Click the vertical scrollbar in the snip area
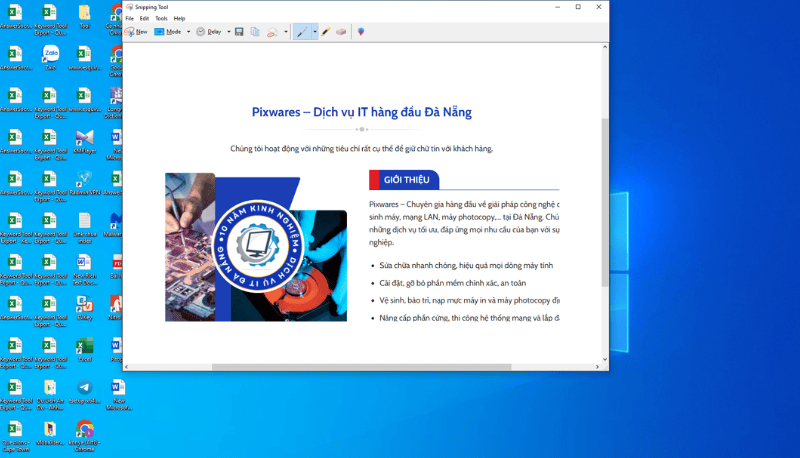This screenshot has width=800, height=458. pos(604,200)
